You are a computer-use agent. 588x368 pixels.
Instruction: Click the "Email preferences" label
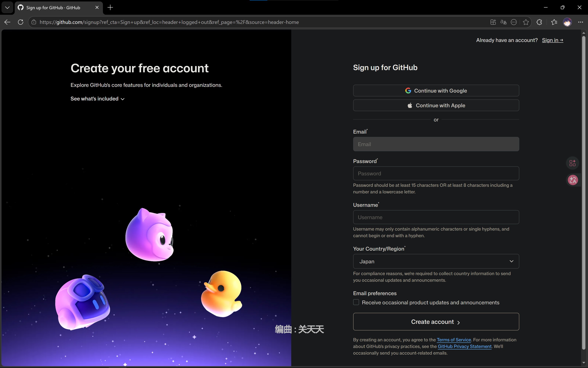(x=375, y=293)
